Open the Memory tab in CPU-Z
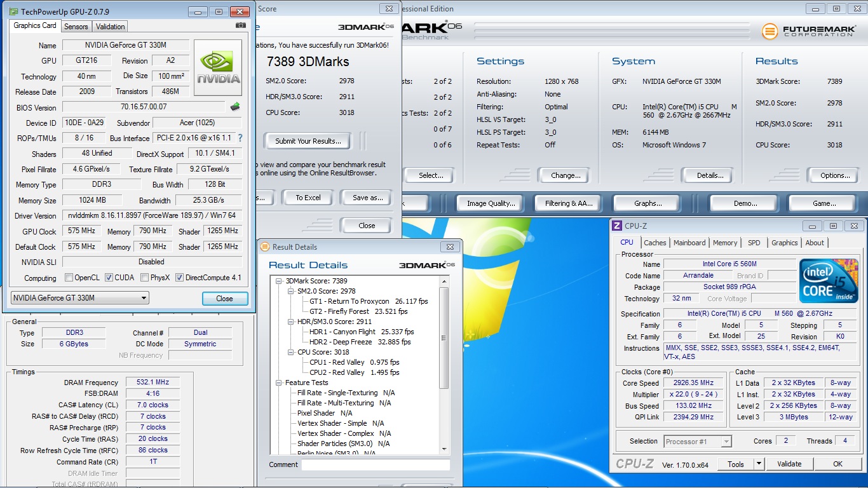Viewport: 868px width, 488px height. 725,243
